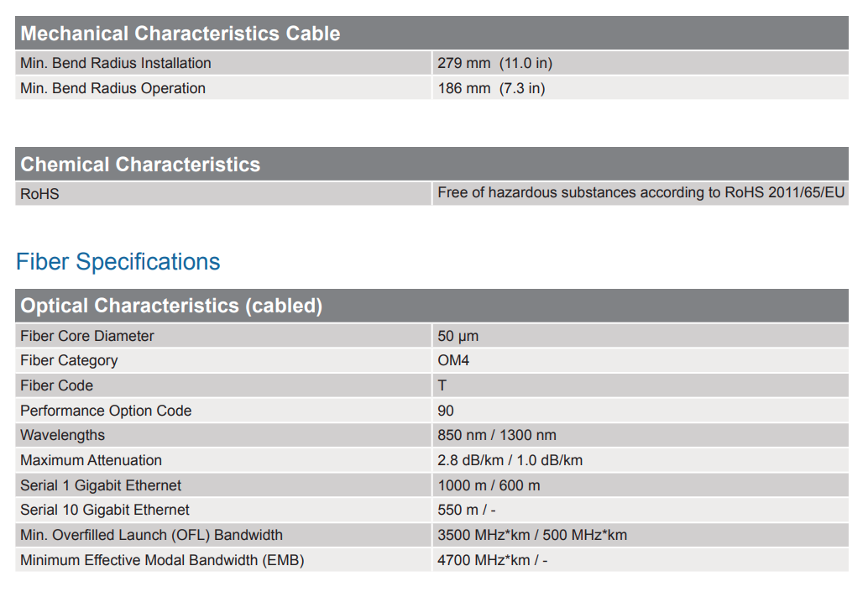
Task: Click the Mechanical Characteristics Cable header
Action: click(x=180, y=34)
